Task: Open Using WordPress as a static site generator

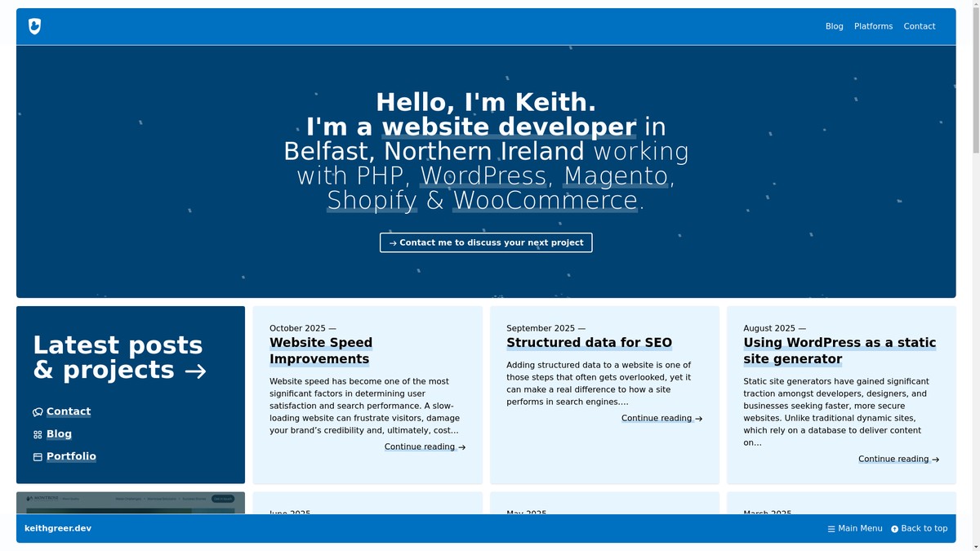Action: 840,351
